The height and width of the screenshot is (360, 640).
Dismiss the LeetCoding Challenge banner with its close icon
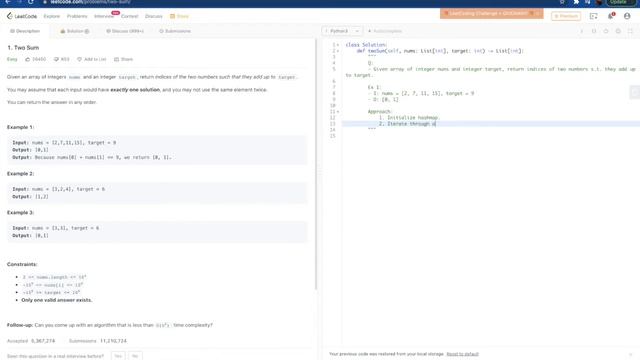(x=538, y=13)
